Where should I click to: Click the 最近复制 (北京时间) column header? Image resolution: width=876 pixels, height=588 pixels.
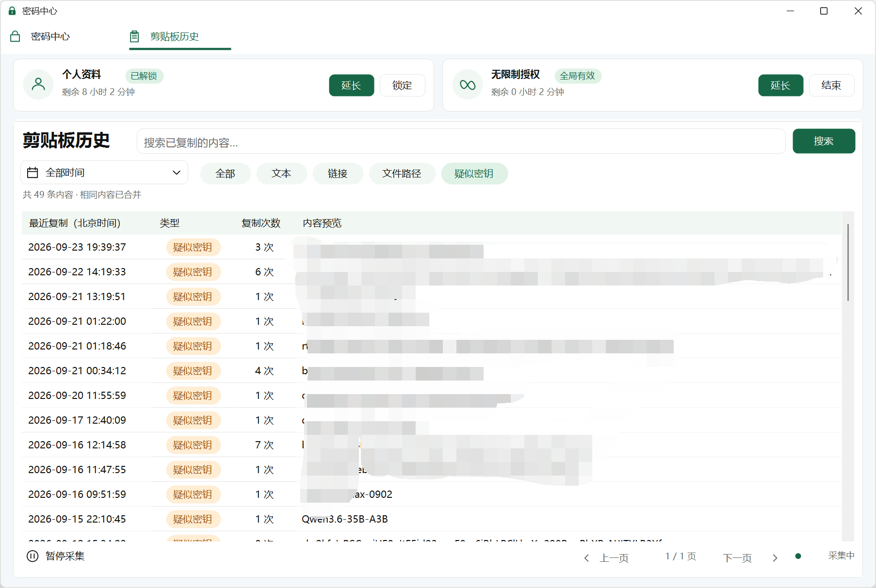coord(75,223)
